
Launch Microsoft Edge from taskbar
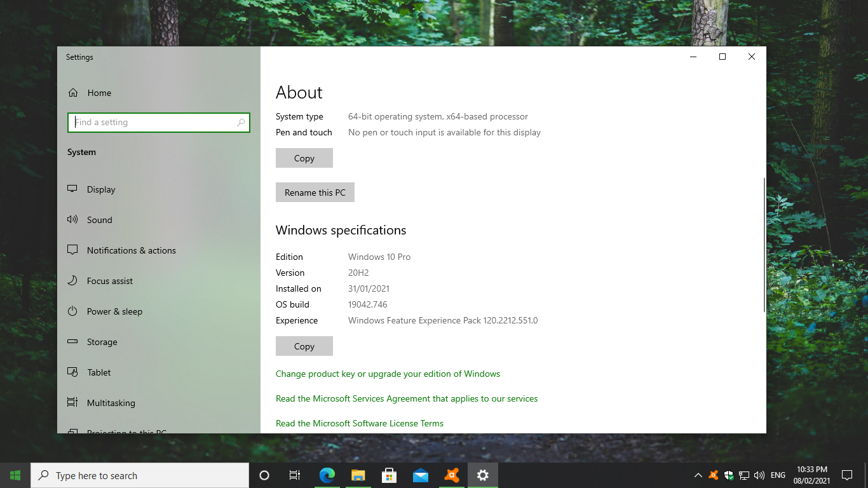327,475
